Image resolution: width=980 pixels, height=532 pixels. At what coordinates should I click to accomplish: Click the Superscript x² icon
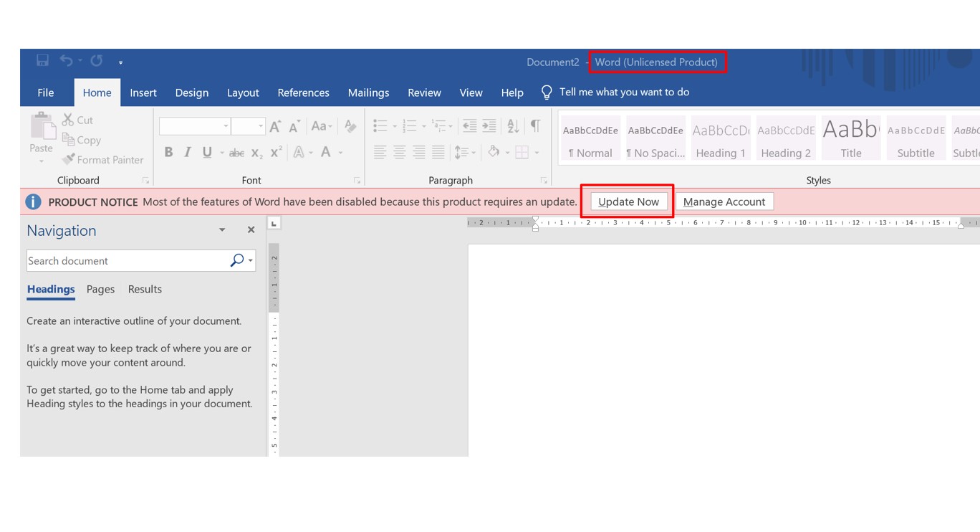click(276, 152)
